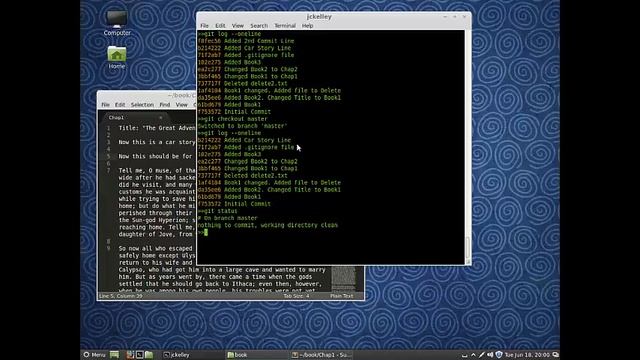Launch the Firefox icon in taskbar launcher
The image size is (640, 360).
tap(130, 355)
